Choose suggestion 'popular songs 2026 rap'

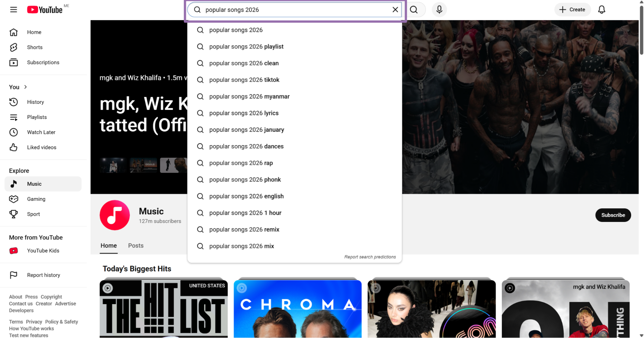point(294,163)
